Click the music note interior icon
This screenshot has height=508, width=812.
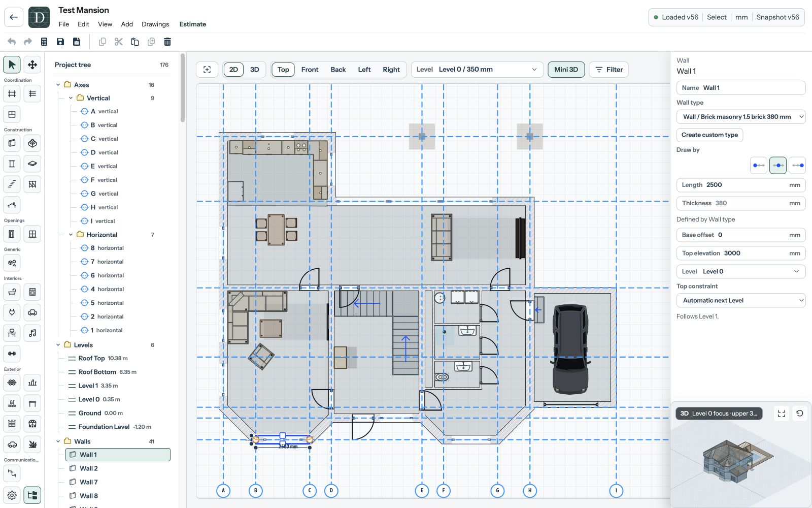32,333
